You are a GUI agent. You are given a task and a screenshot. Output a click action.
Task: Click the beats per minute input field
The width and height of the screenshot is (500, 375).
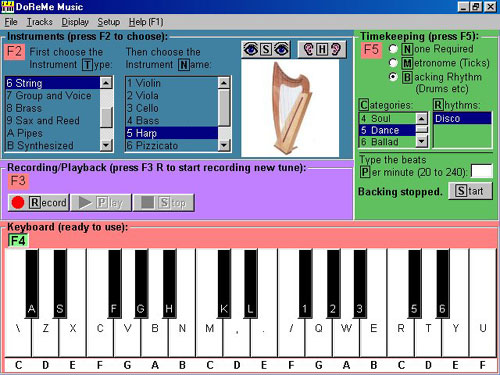tap(482, 171)
